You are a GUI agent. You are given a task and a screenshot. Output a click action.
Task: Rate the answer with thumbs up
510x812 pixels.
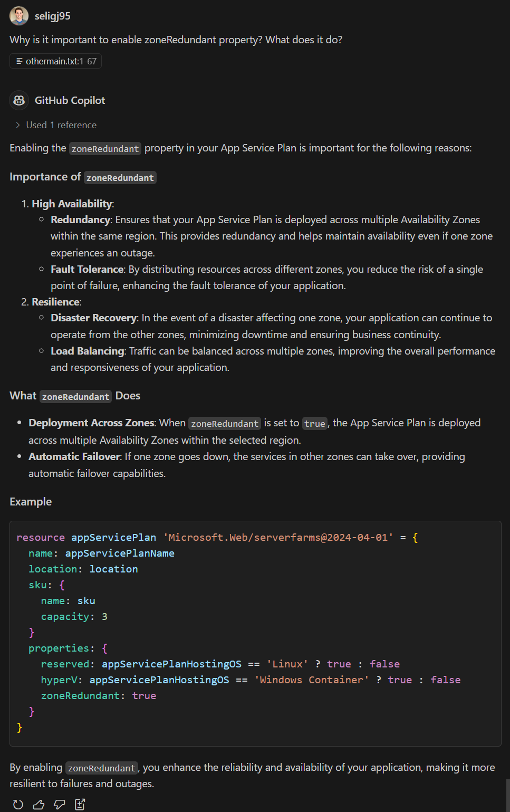(39, 804)
